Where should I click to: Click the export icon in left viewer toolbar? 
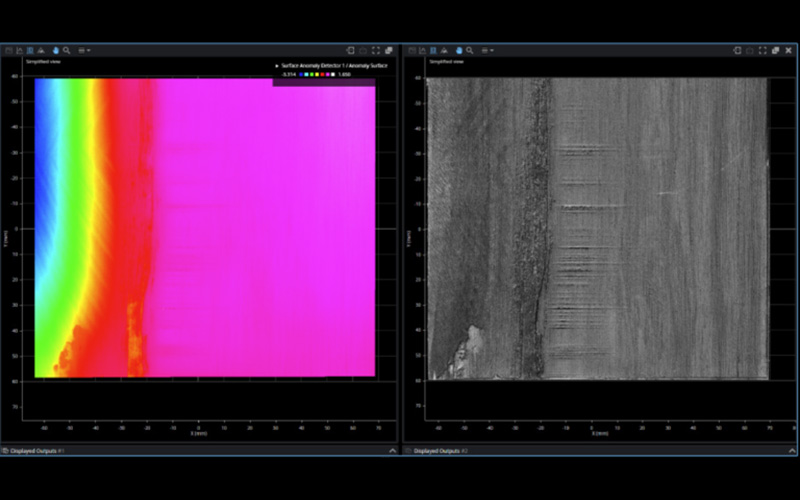(x=350, y=50)
